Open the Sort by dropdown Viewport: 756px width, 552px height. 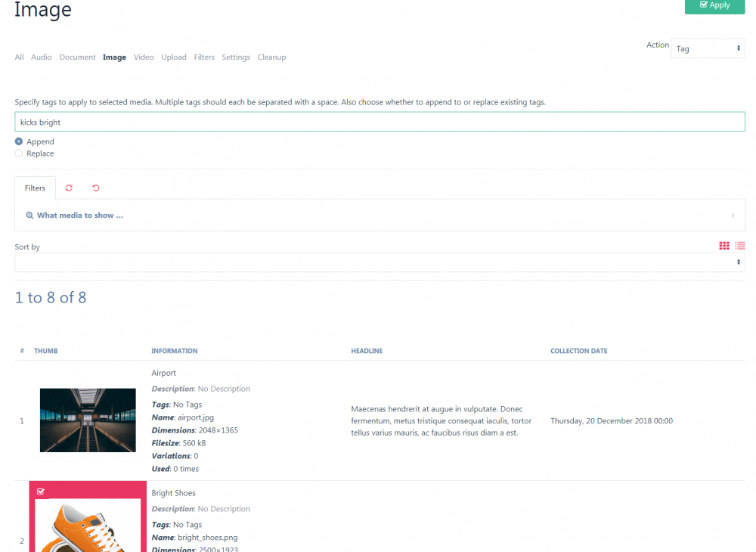point(380,262)
